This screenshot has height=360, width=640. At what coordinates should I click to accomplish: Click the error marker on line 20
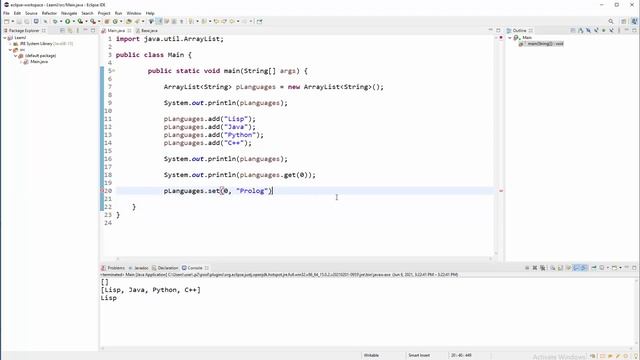coord(102,191)
